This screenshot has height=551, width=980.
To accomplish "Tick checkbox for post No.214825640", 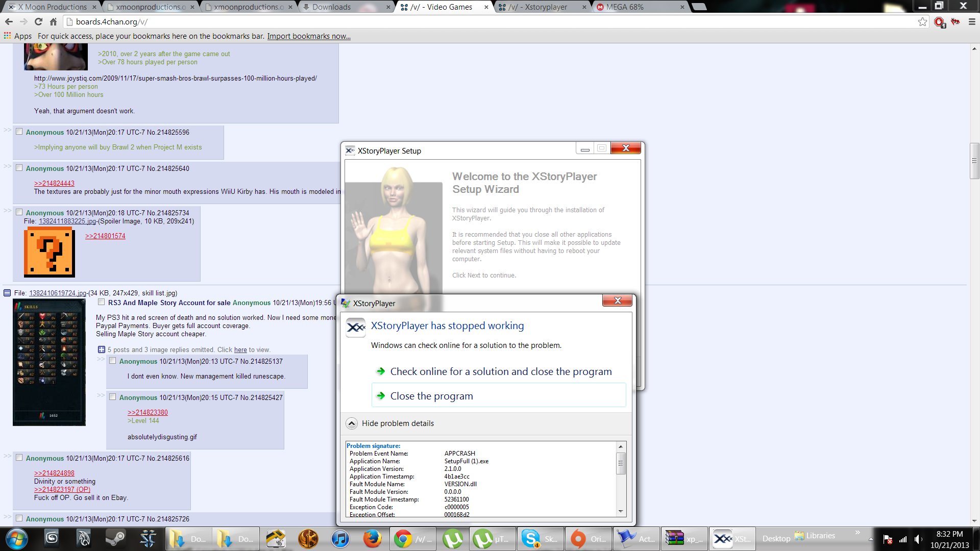I will coord(19,168).
